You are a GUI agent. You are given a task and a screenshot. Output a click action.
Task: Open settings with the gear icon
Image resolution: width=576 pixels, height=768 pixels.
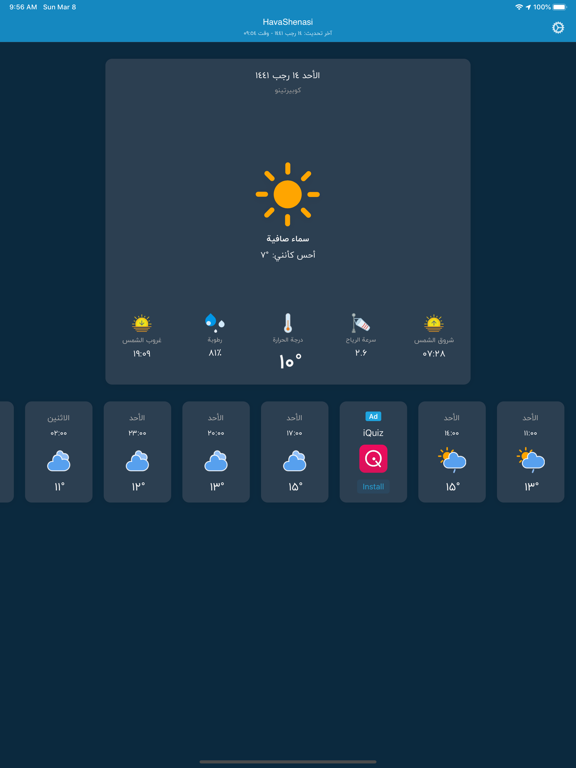(x=558, y=28)
